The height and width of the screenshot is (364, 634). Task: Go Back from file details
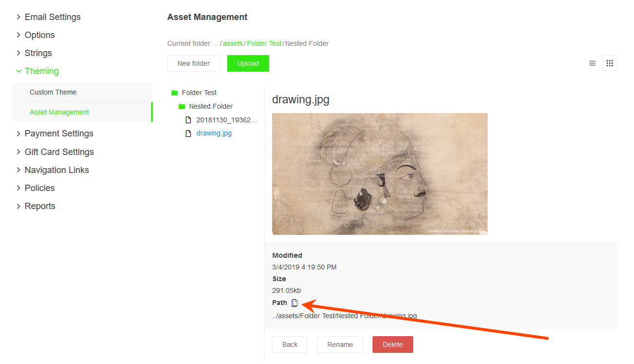[290, 345]
